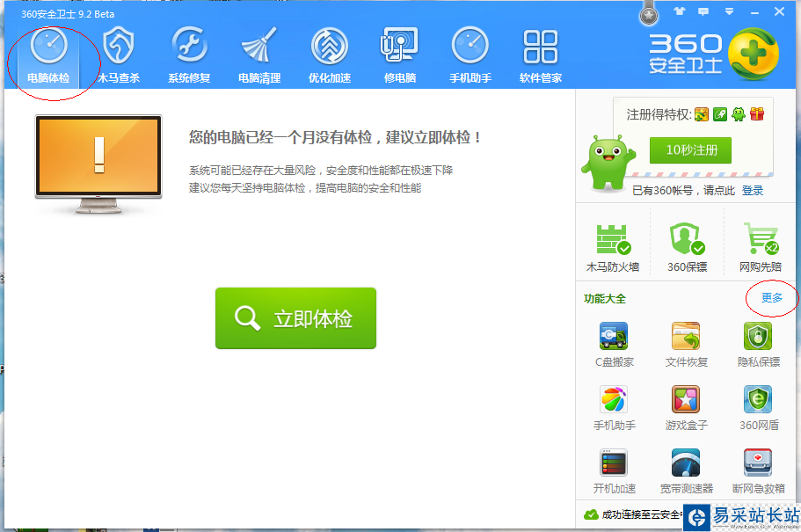Image resolution: width=801 pixels, height=532 pixels.
Task: Close the 360安全卫士 window
Action: click(780, 11)
